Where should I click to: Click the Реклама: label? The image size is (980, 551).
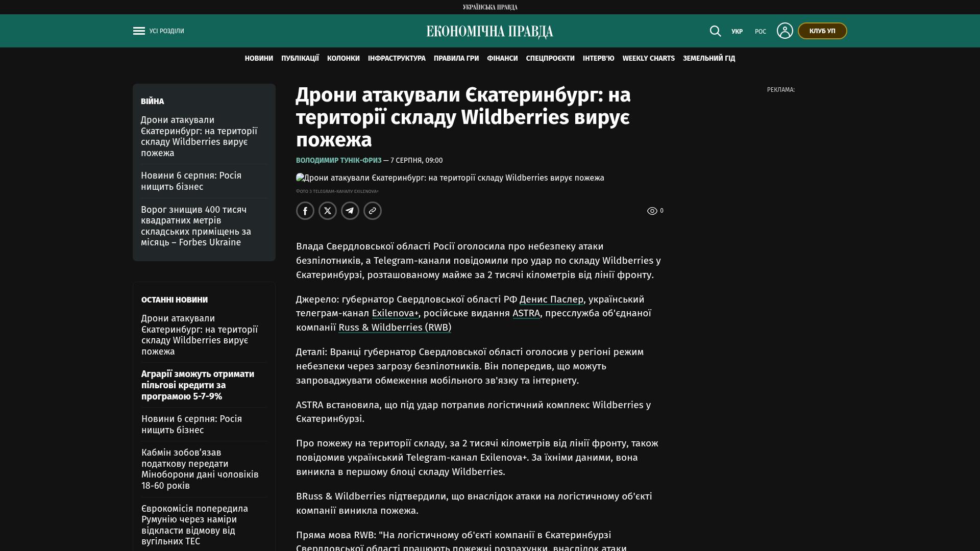[x=781, y=90]
